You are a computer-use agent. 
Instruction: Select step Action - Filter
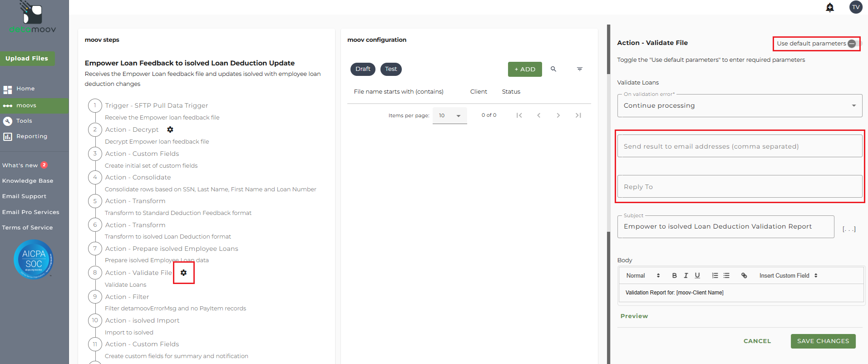tap(127, 297)
